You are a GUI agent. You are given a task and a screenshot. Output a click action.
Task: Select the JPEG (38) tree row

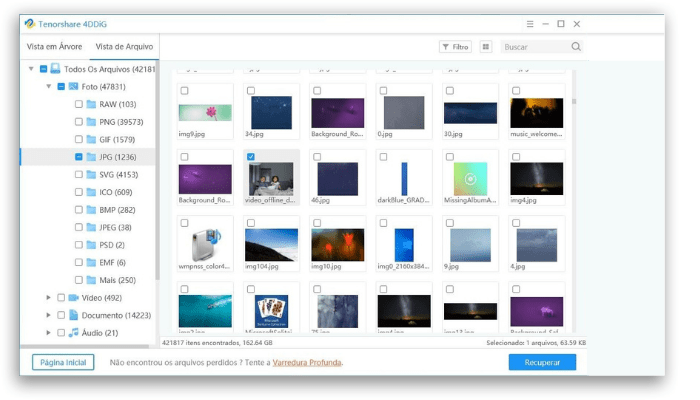(88, 227)
